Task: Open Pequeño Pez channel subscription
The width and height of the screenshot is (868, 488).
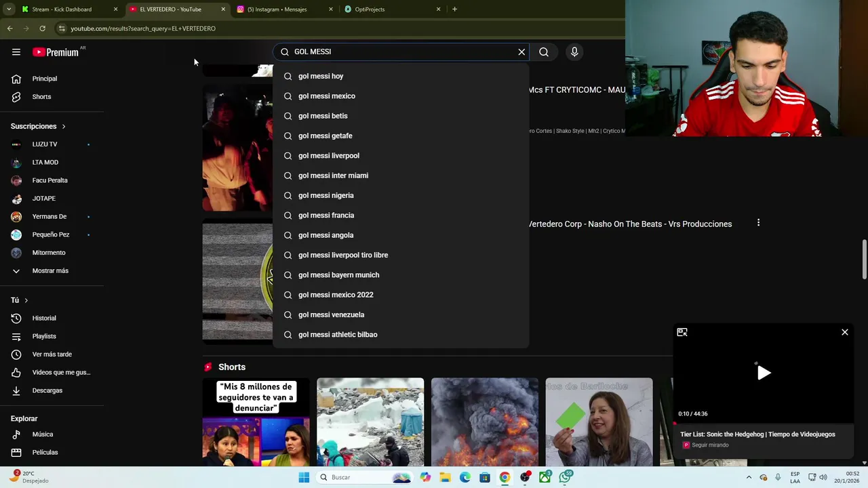Action: (x=52, y=235)
